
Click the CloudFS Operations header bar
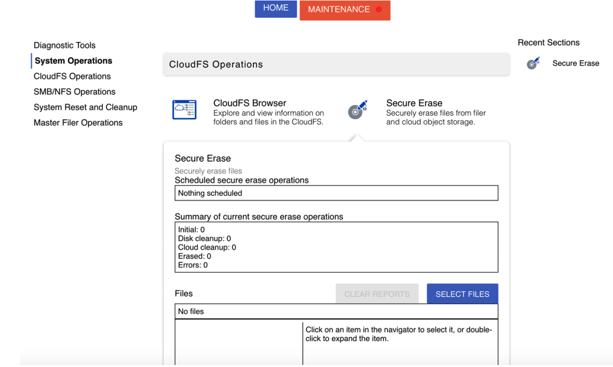[336, 64]
